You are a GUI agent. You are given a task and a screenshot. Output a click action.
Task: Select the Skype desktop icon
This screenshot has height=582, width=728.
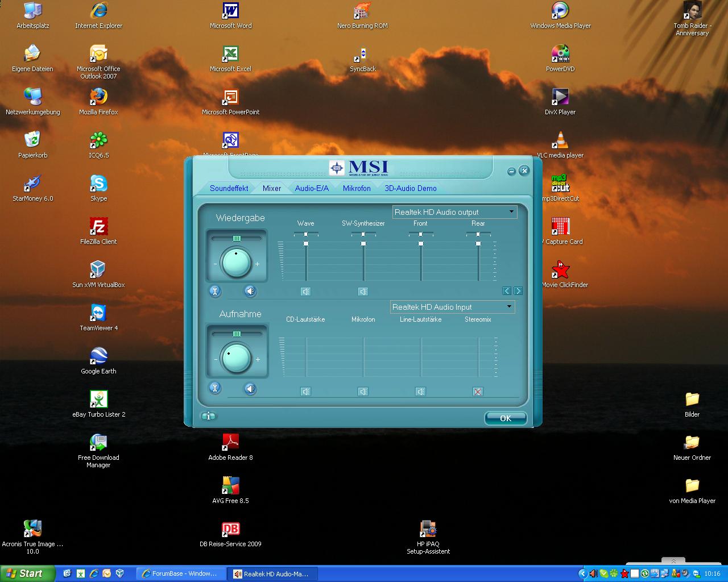(98, 189)
